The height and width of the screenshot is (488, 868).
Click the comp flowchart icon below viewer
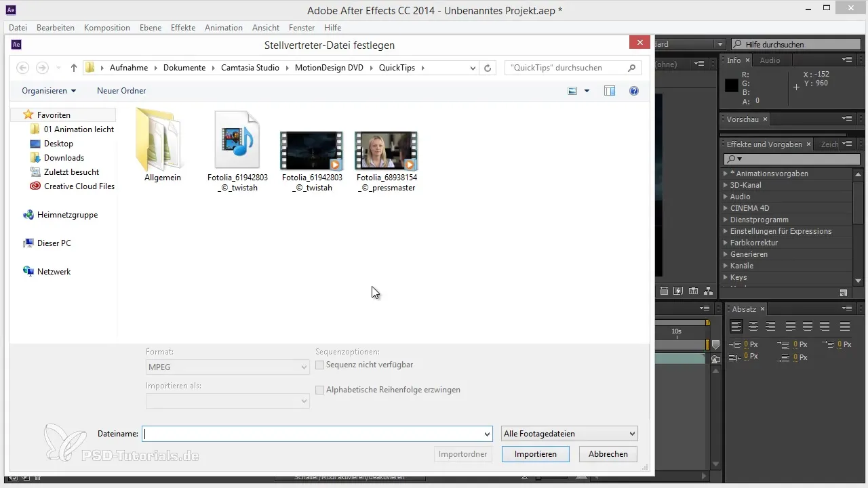(x=709, y=291)
